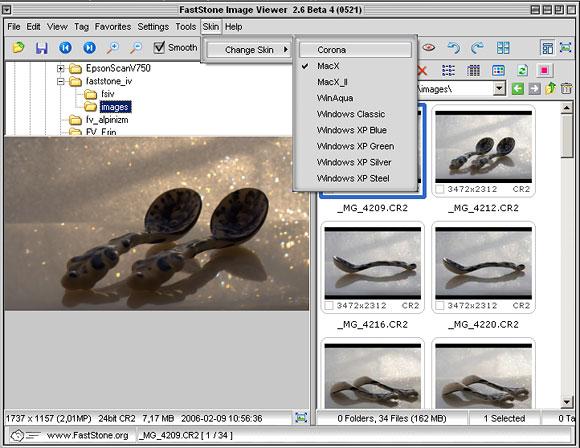Navigate forward with the gray arrow
Screen dimensions: 580x448
tap(534, 89)
